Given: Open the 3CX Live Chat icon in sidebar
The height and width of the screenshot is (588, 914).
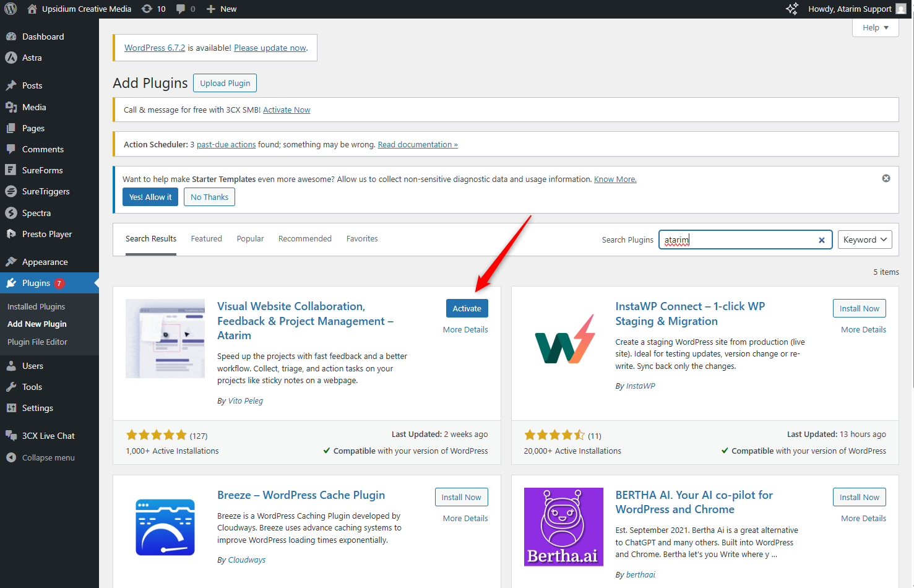Looking at the screenshot, I should coord(11,436).
